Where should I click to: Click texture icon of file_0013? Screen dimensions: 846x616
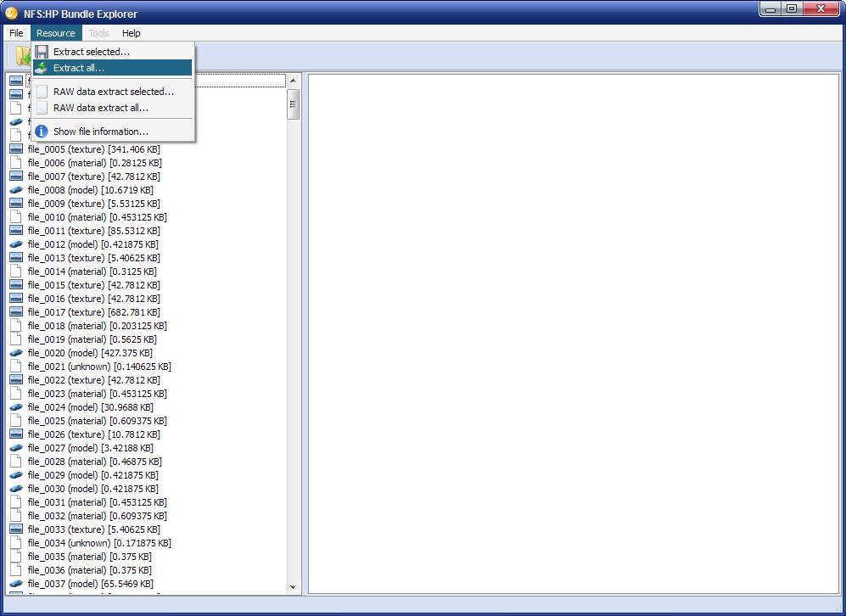16,258
